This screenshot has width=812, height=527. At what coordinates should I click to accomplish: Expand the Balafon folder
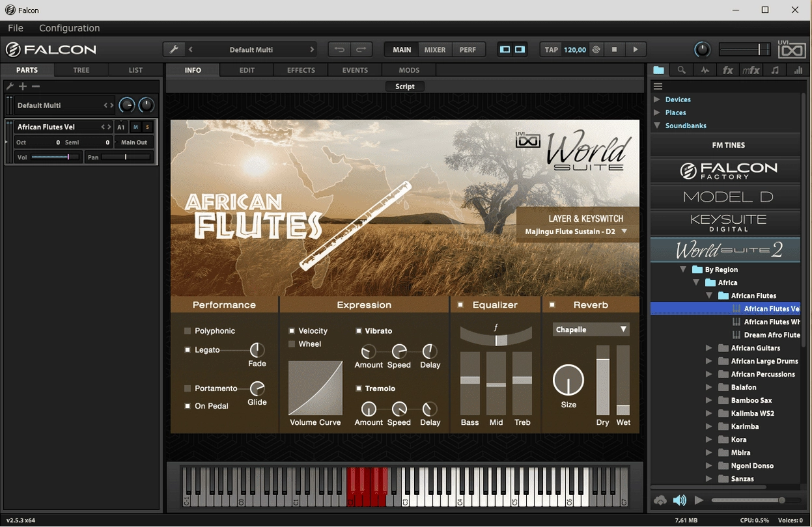[x=709, y=387]
